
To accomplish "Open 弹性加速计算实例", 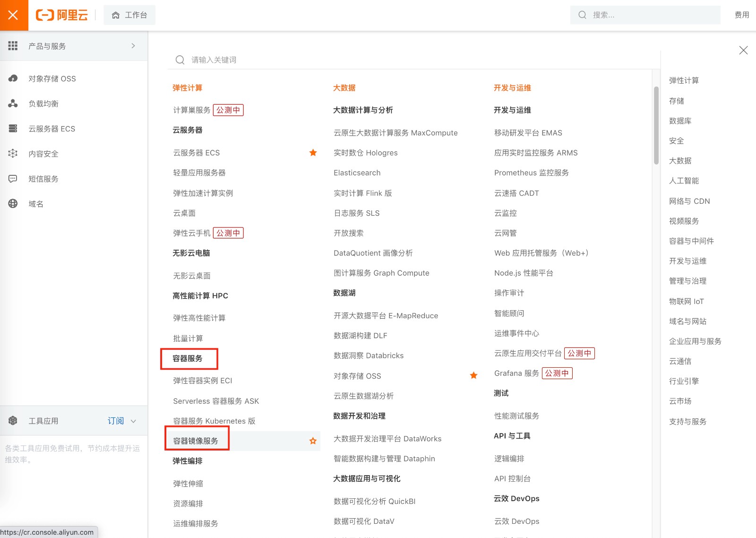I will pyautogui.click(x=203, y=193).
